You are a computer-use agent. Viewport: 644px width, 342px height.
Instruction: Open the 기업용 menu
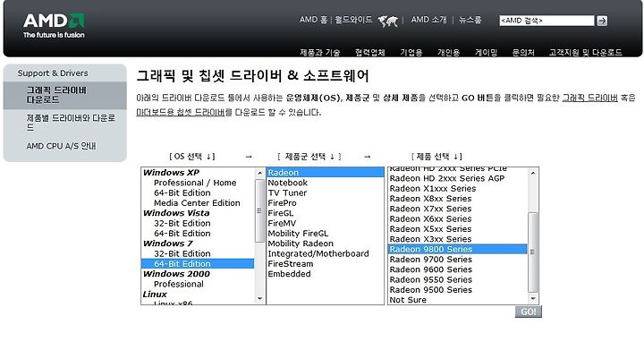tap(411, 52)
